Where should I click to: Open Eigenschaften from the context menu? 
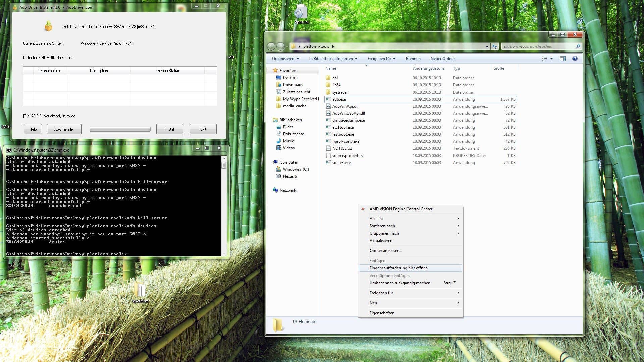[x=382, y=313]
